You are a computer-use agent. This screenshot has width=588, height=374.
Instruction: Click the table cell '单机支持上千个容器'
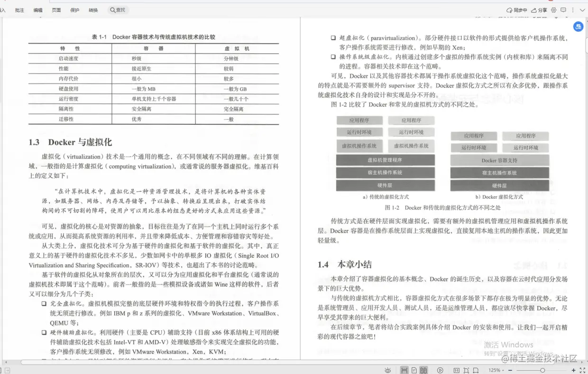[154, 99]
